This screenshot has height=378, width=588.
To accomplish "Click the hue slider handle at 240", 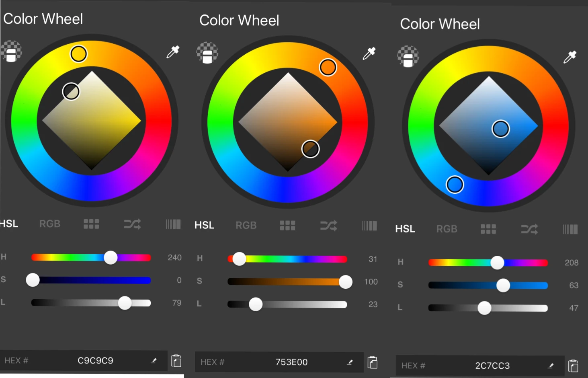I will [111, 258].
